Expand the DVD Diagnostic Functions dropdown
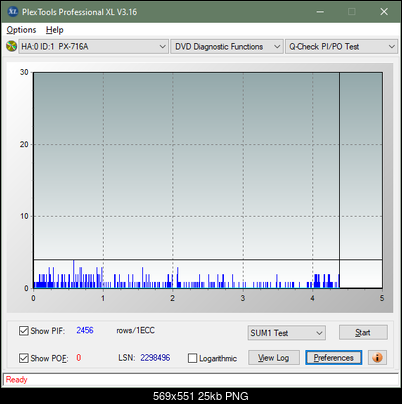 (x=227, y=47)
